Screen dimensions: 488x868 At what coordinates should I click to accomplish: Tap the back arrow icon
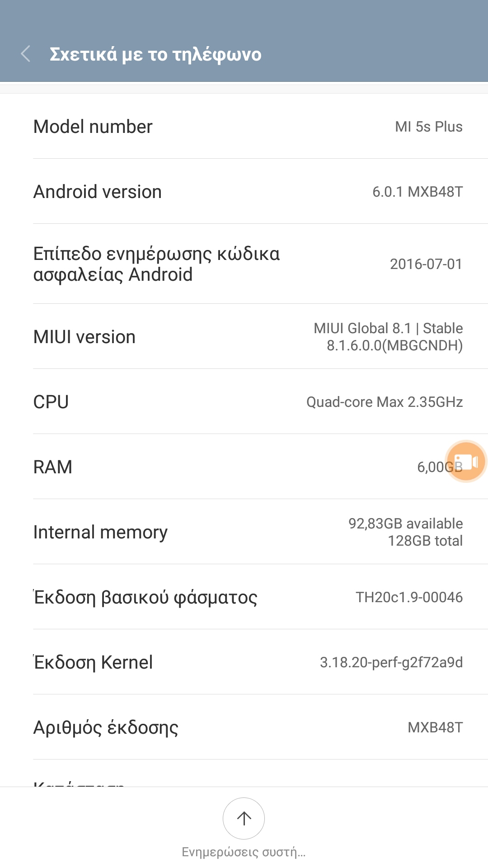tap(26, 54)
